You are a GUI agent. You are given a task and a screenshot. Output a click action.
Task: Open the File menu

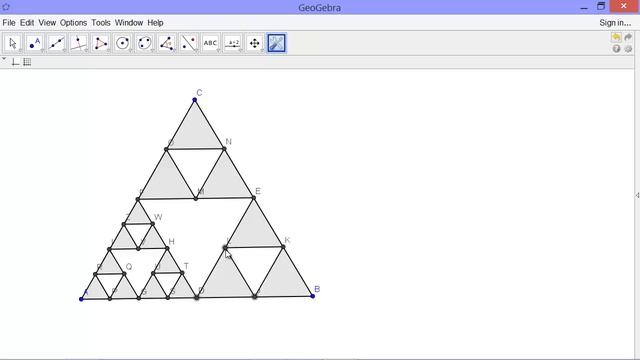[x=9, y=23]
